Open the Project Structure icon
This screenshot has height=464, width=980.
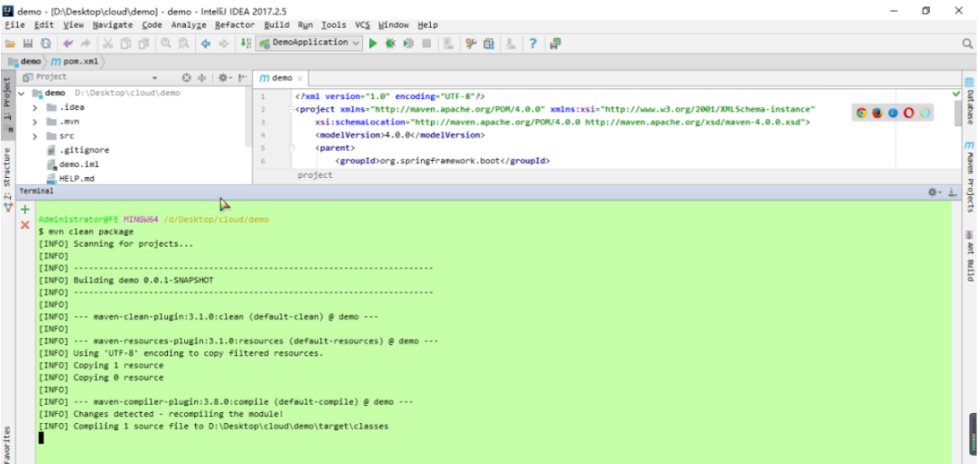tap(489, 44)
